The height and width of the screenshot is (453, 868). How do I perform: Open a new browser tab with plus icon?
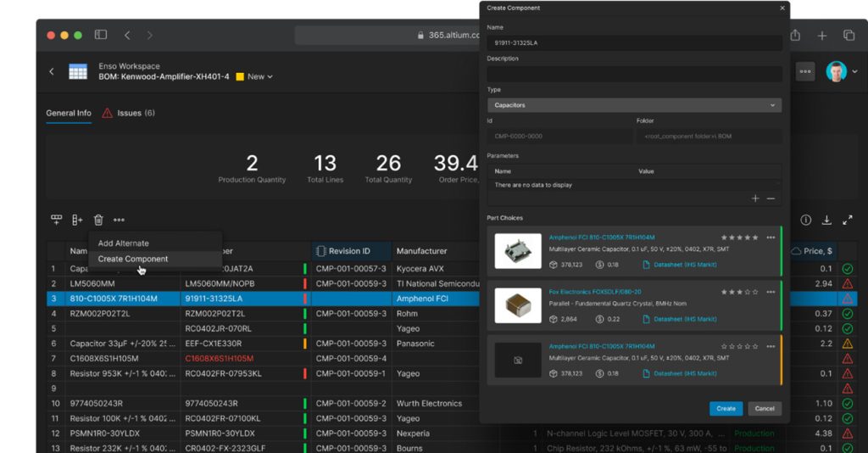[x=822, y=36]
